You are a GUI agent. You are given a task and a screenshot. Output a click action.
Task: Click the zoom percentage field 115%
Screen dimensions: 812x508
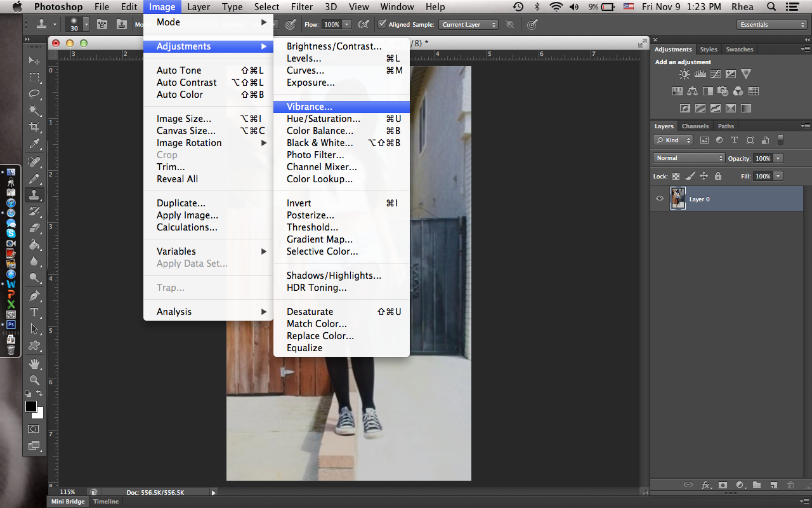67,492
